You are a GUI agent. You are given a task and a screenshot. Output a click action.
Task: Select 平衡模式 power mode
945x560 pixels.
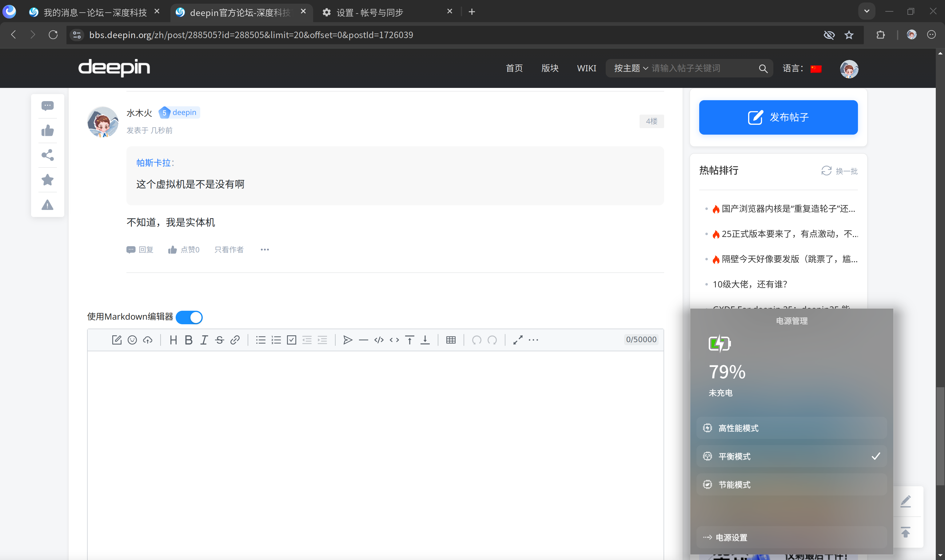pyautogui.click(x=792, y=456)
